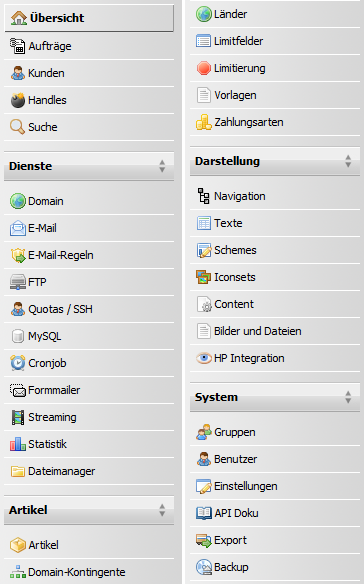Go to Domain-Kontingente
The height and width of the screenshot is (584, 364).
click(x=89, y=572)
